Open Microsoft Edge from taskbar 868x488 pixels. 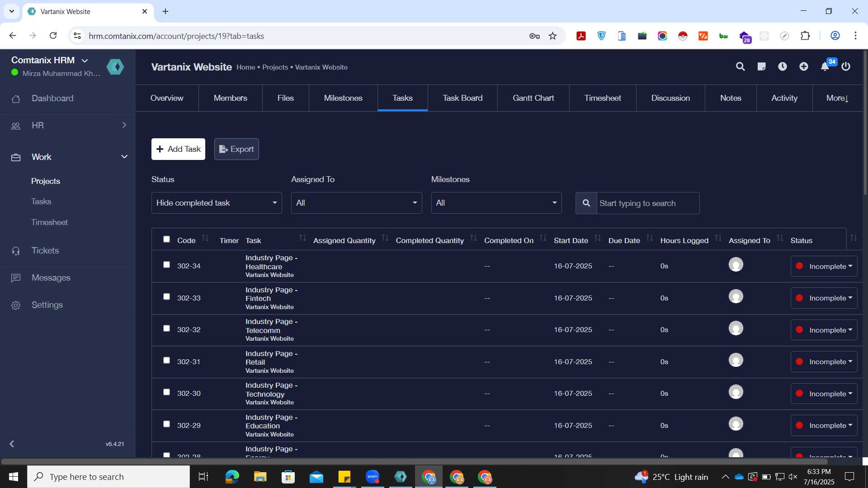point(232,477)
